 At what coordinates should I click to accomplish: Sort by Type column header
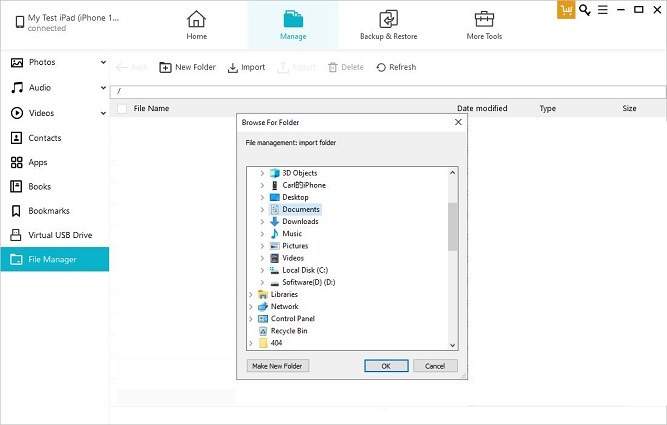(547, 108)
